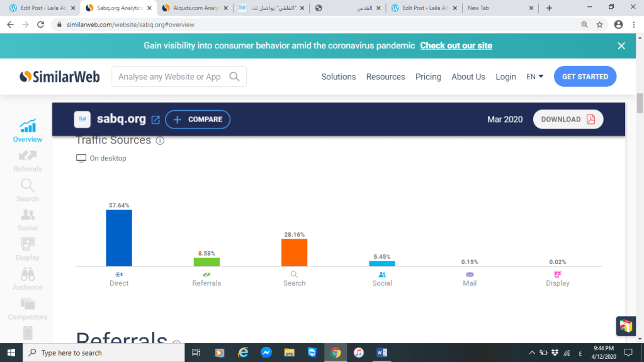Click the external link icon beside sabq.org

[155, 120]
